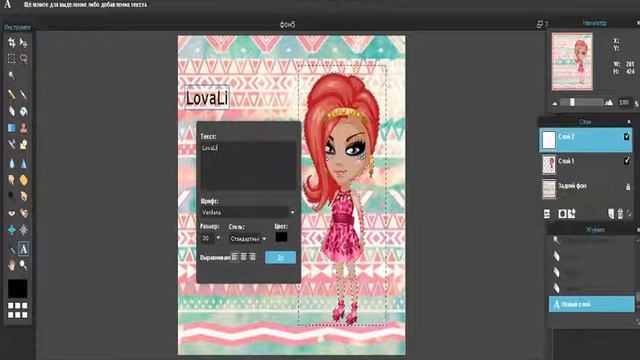Image resolution: width=640 pixels, height=360 pixels.
Task: Select the Новый слой history entry
Action: point(591,304)
